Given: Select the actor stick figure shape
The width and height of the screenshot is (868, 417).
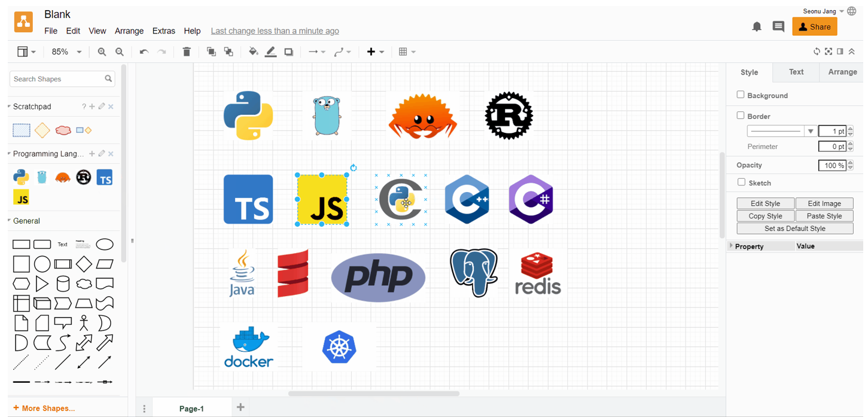Looking at the screenshot, I should pyautogui.click(x=84, y=323).
